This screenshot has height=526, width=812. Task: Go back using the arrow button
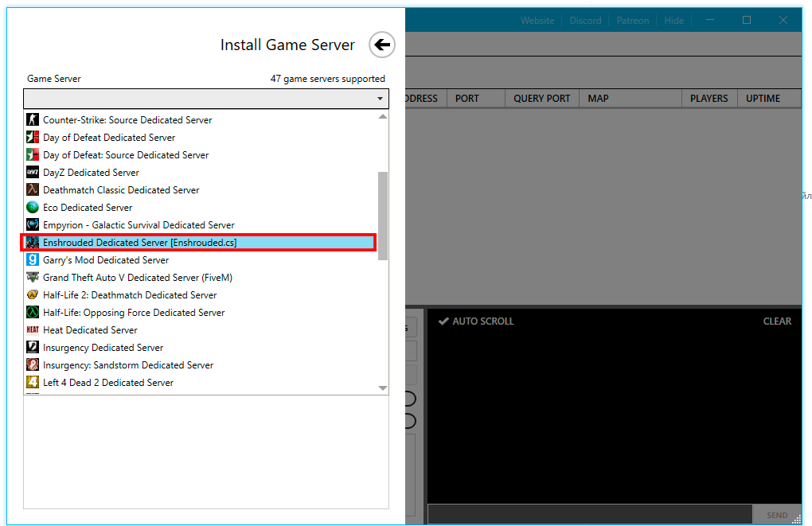[382, 45]
